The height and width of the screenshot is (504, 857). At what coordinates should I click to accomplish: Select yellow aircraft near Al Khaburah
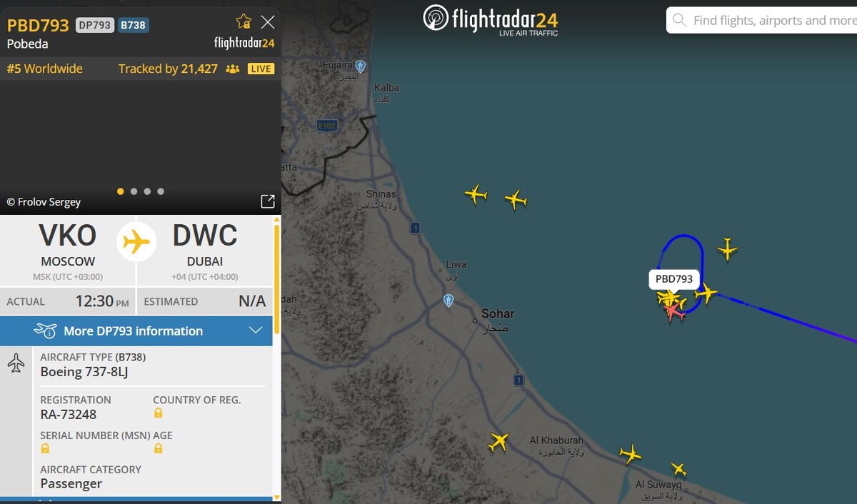tap(498, 442)
